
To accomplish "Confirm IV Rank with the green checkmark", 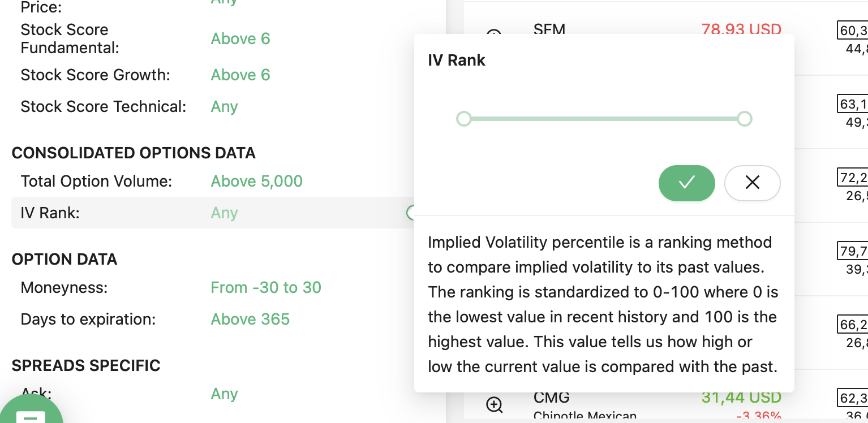I will pyautogui.click(x=686, y=183).
